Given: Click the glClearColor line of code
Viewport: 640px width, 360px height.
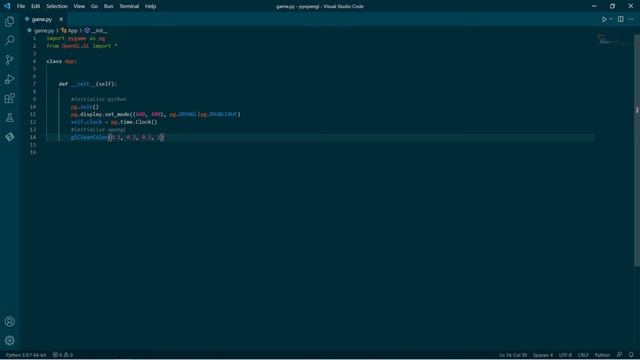Looking at the screenshot, I should pos(117,138).
